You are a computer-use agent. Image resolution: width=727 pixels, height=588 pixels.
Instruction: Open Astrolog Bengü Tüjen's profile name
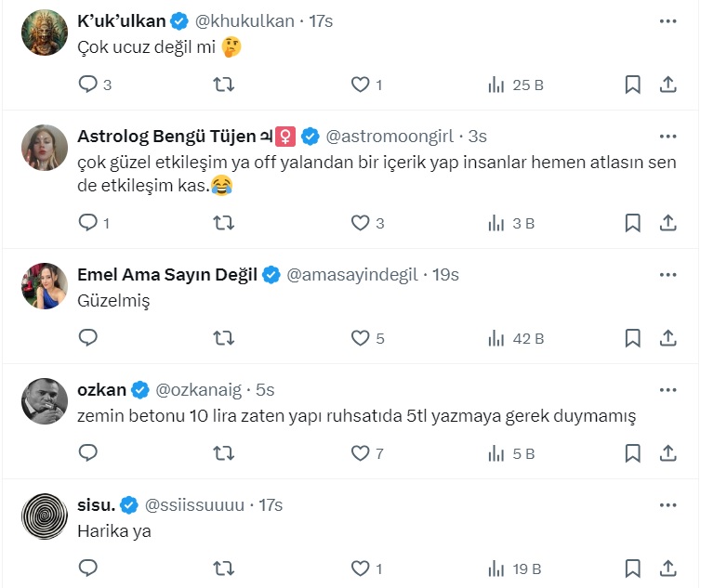tap(166, 137)
